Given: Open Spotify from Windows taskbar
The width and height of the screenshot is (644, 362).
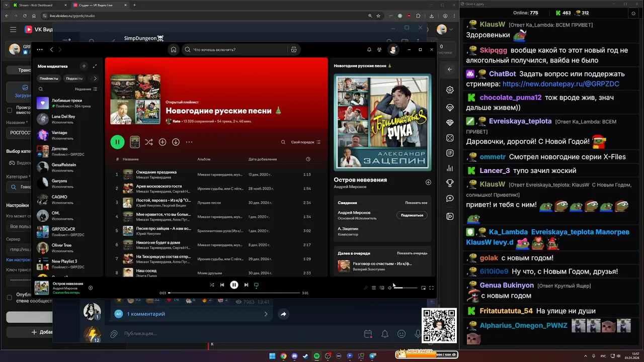Looking at the screenshot, I should coord(317,356).
